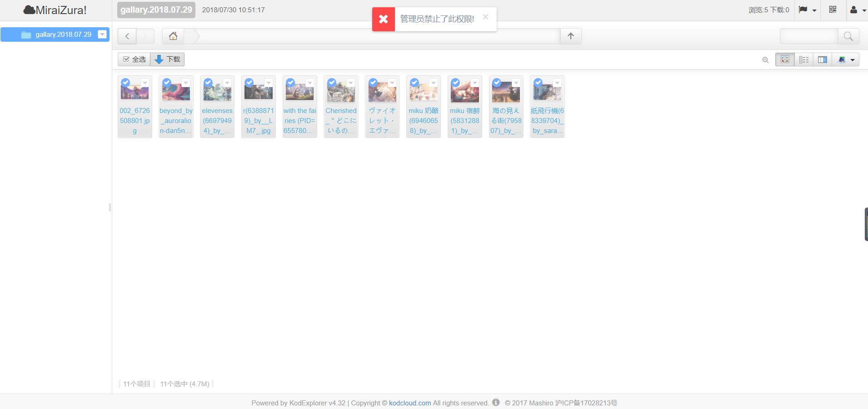868x409 pixels.
Task: Click the 下载 download button
Action: [x=167, y=59]
